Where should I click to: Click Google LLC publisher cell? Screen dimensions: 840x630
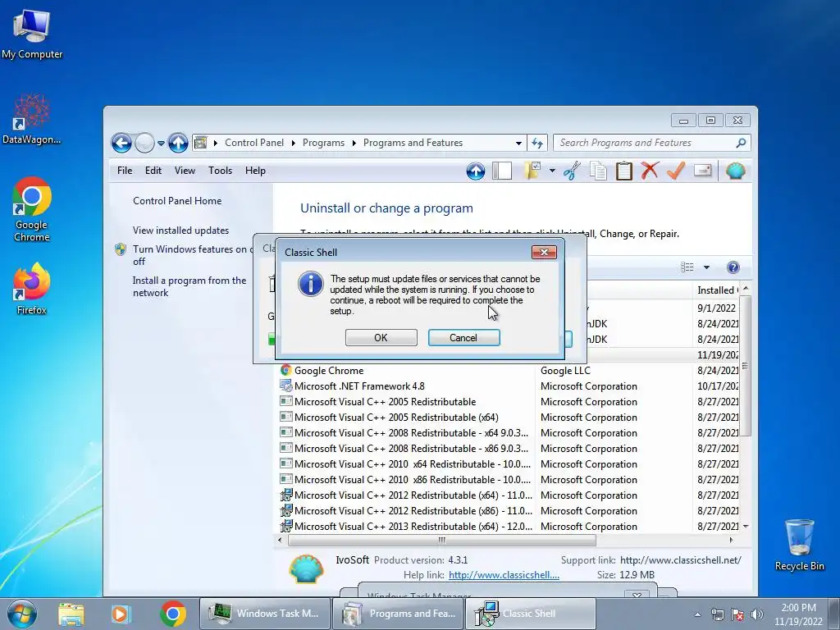click(565, 371)
